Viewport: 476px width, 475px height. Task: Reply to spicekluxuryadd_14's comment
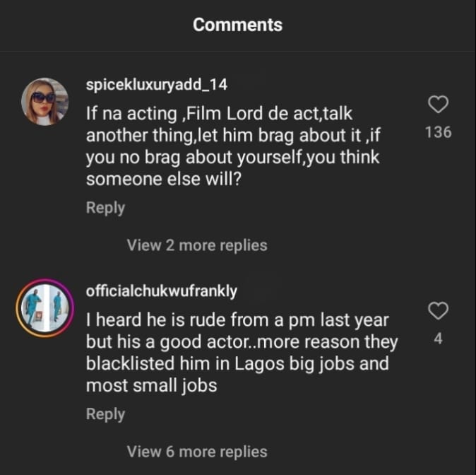(x=105, y=208)
